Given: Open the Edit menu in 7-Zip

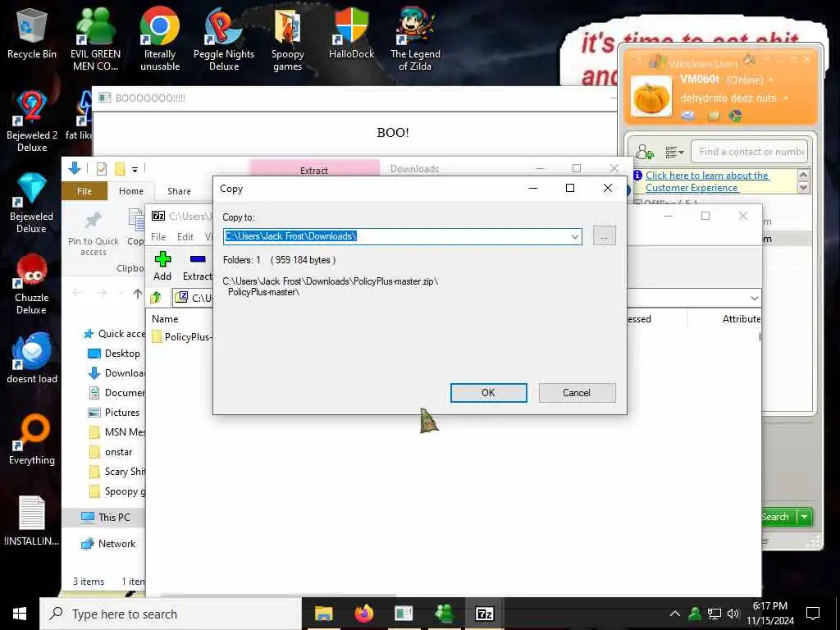Looking at the screenshot, I should pos(185,237).
